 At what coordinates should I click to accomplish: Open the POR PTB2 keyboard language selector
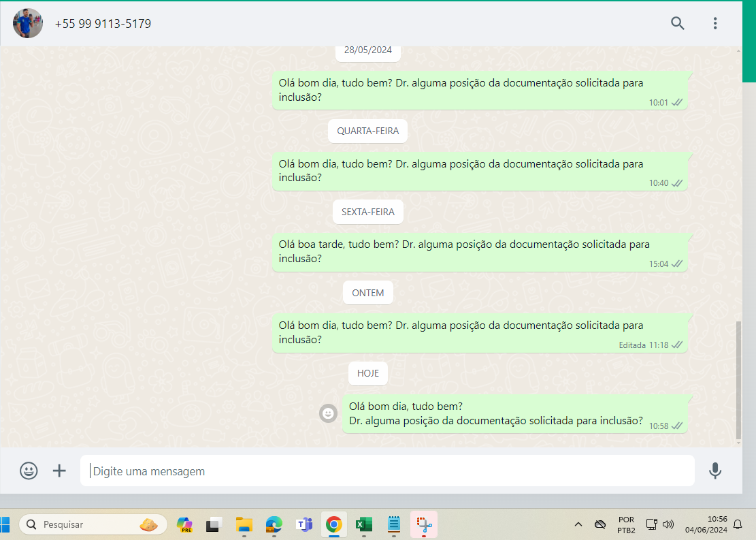click(x=626, y=524)
